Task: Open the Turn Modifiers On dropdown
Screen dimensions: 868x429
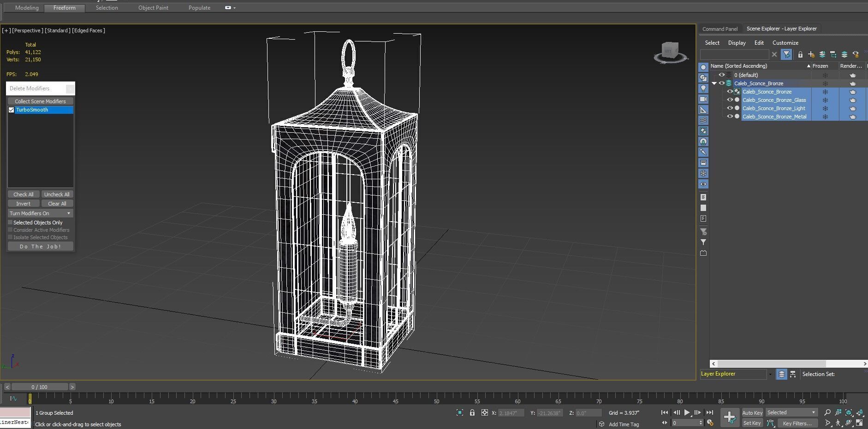Action: 40,213
